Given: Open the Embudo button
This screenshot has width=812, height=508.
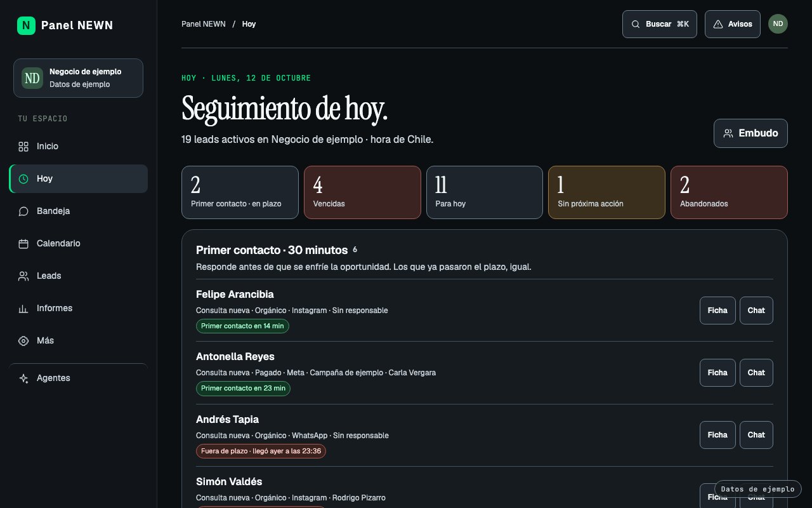Looking at the screenshot, I should (x=750, y=133).
